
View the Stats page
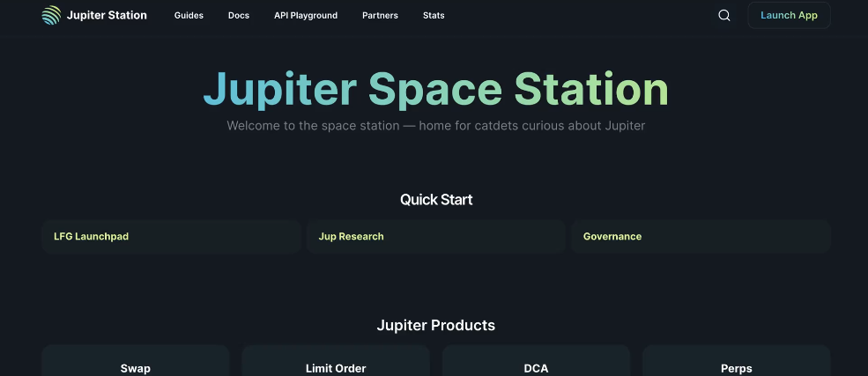point(434,16)
